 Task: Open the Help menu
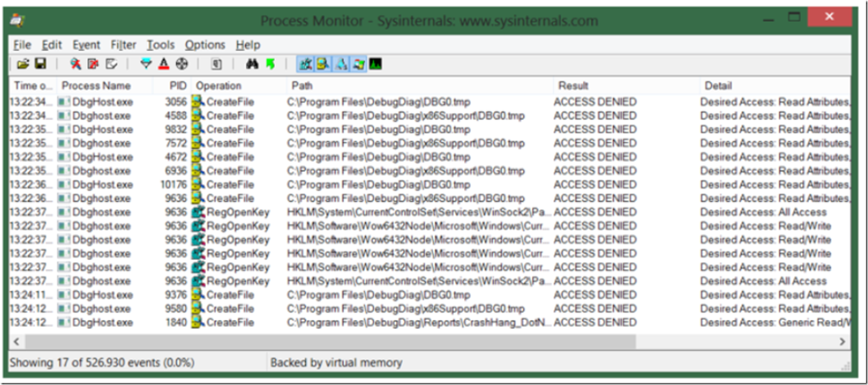[248, 45]
